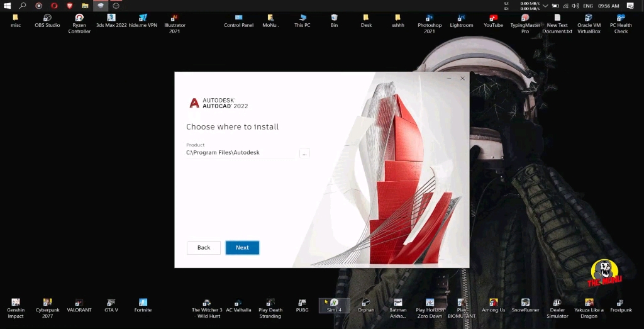644x329 pixels.
Task: Select the PC Health Check desktop icon
Action: click(x=621, y=24)
